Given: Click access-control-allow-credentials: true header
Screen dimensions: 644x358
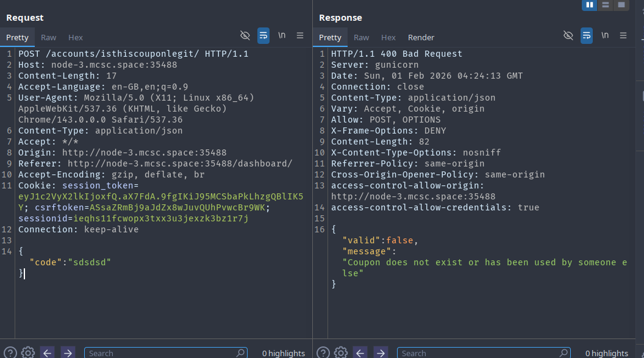Looking at the screenshot, I should (435, 207).
